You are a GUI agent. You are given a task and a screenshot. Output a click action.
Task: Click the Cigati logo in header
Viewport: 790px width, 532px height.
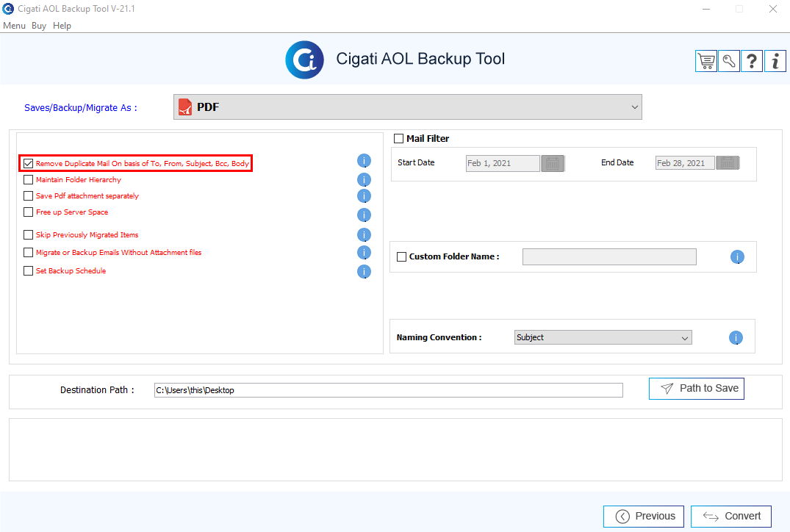point(304,60)
